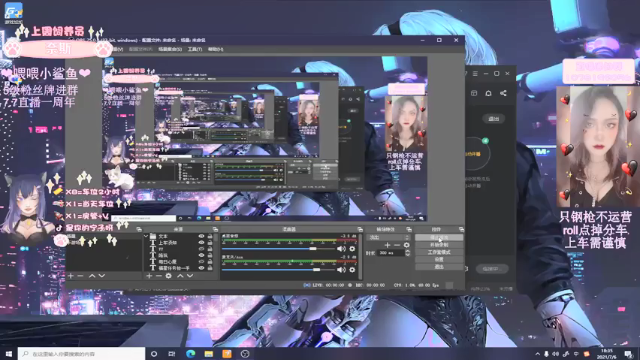The width and height of the screenshot is (640, 360).
Task: Pop out the Sources dock panel
Action: (216, 229)
